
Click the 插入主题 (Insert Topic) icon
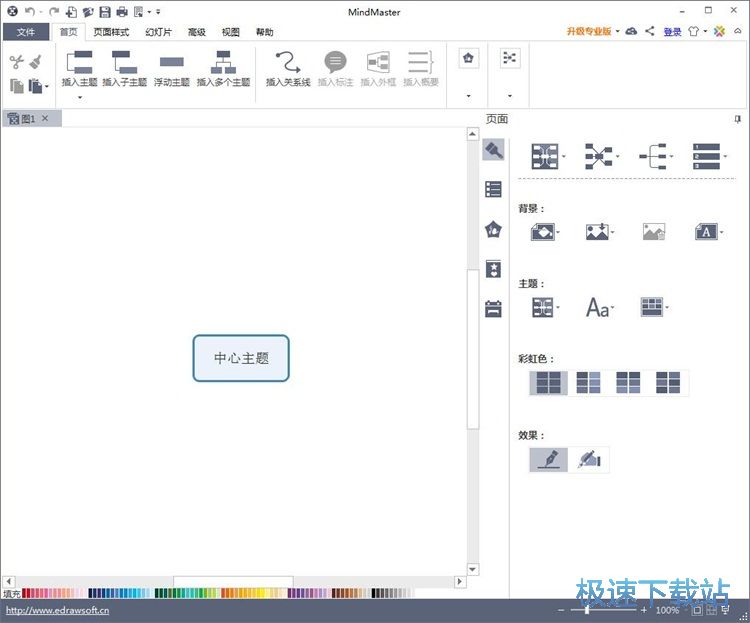[79, 62]
